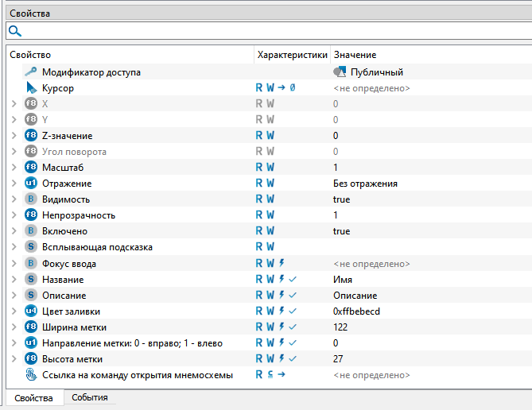
Task: Click the B icon beside Видимость
Action: tap(31, 199)
